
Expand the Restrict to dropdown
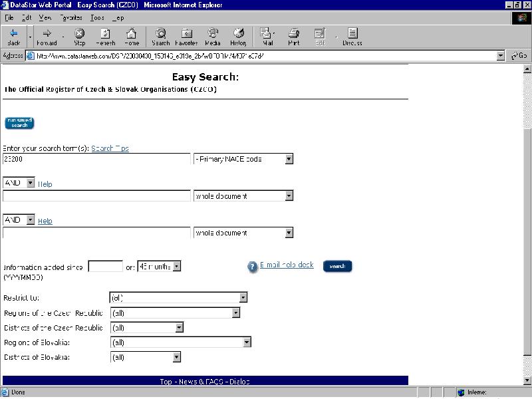(x=243, y=297)
